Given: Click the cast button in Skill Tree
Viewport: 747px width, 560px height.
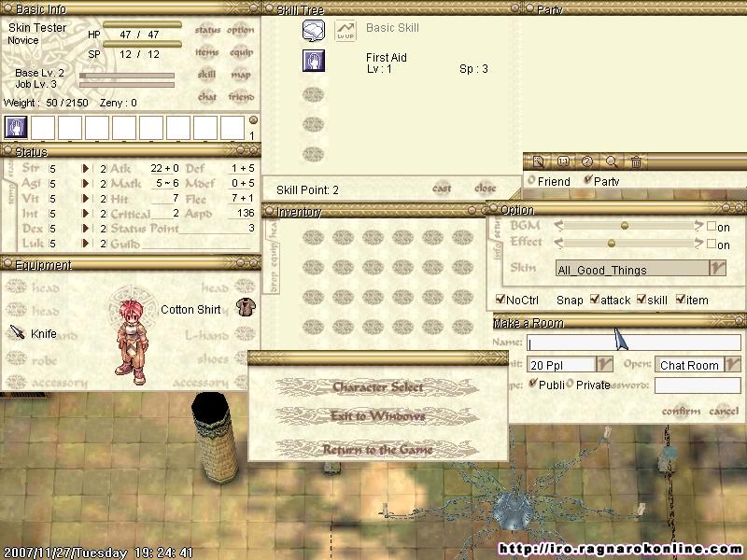Looking at the screenshot, I should (442, 189).
